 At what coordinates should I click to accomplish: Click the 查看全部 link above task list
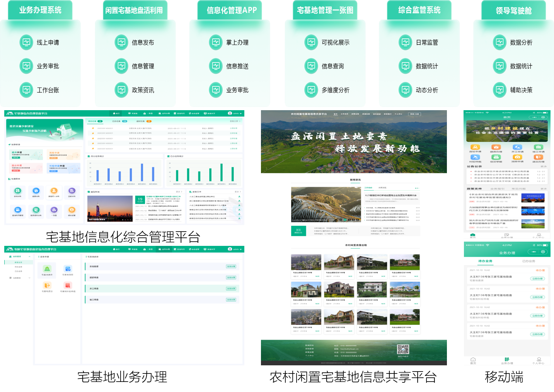pos(234,121)
